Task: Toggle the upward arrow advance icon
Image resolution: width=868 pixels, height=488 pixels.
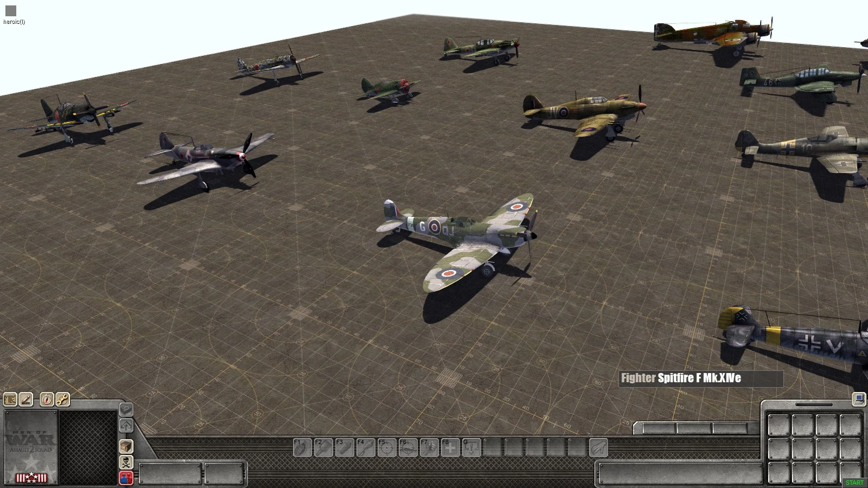Action: pyautogui.click(x=126, y=425)
